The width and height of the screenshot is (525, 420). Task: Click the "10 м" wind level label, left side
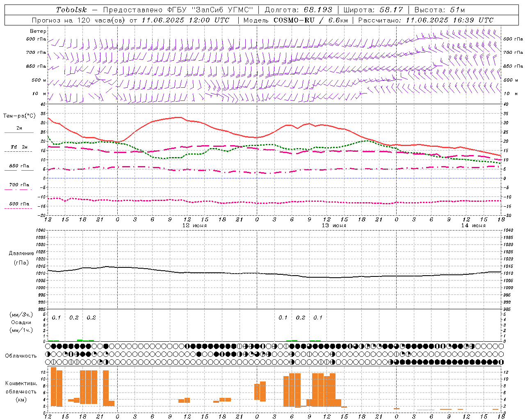point(39,94)
